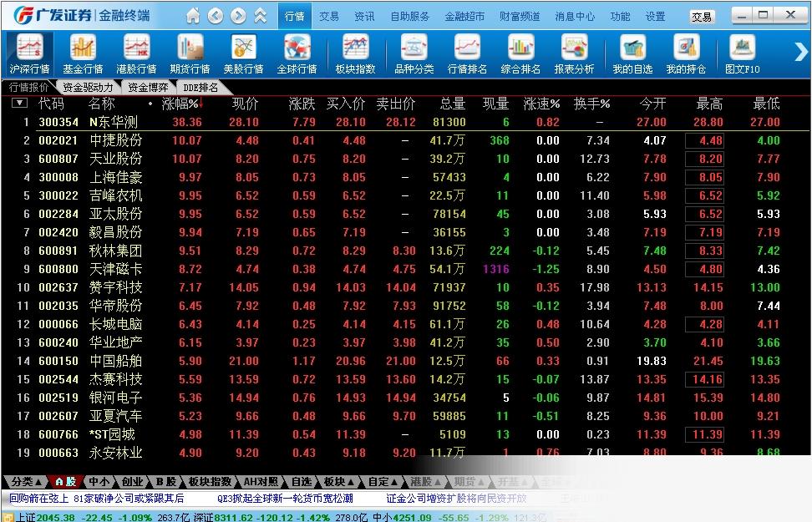Viewport: 812px width, 522px height.
Task: Click double up-arrow collapse icon
Action: point(260,16)
